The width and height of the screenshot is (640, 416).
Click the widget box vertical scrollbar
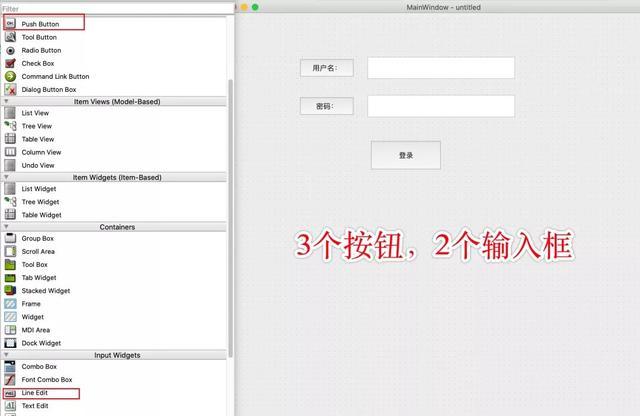[231, 200]
